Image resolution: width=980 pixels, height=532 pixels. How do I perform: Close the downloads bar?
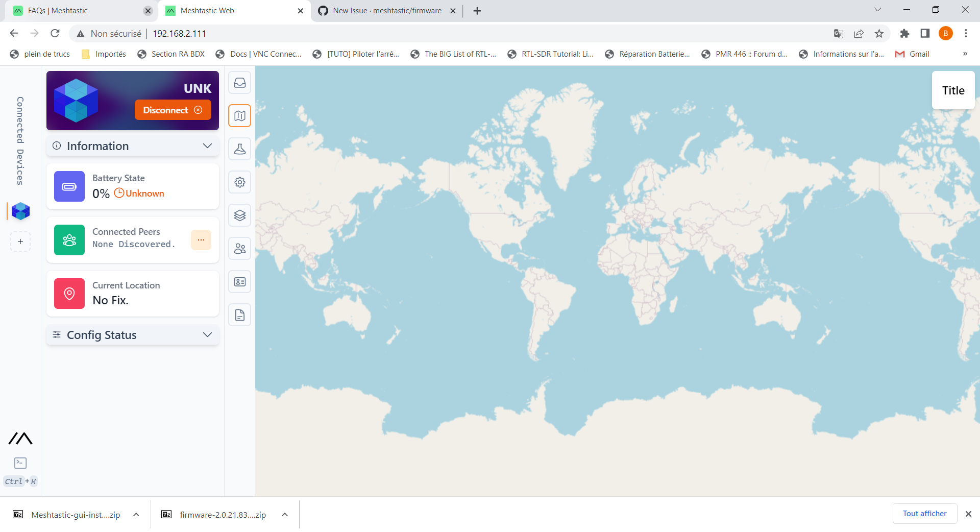point(968,514)
